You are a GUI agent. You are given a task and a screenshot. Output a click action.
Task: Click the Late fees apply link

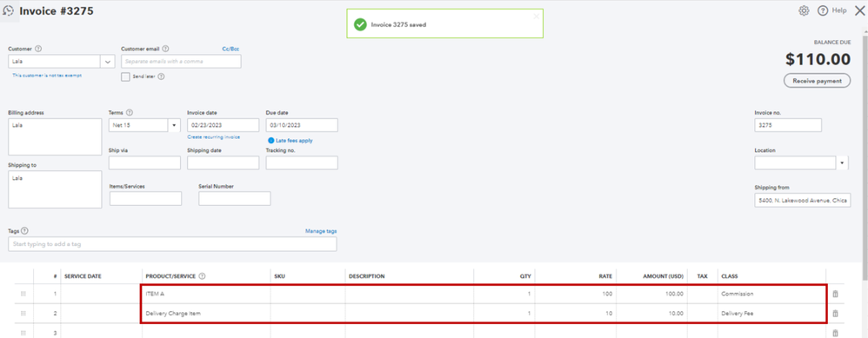[294, 141]
